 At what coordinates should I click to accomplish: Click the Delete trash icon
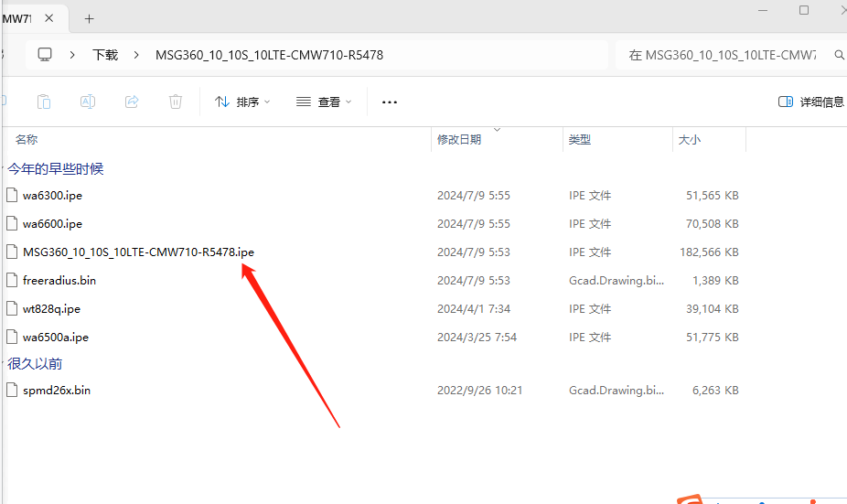coord(176,102)
